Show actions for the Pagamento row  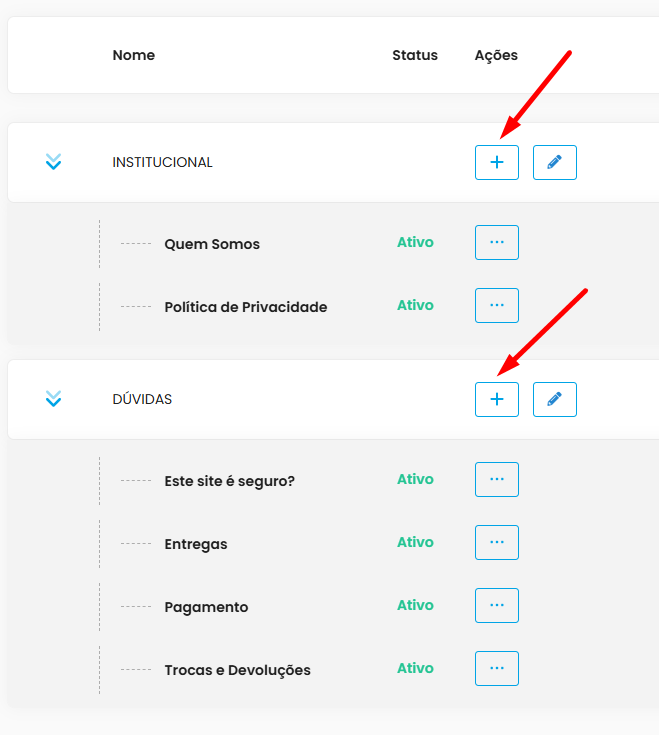pos(496,605)
